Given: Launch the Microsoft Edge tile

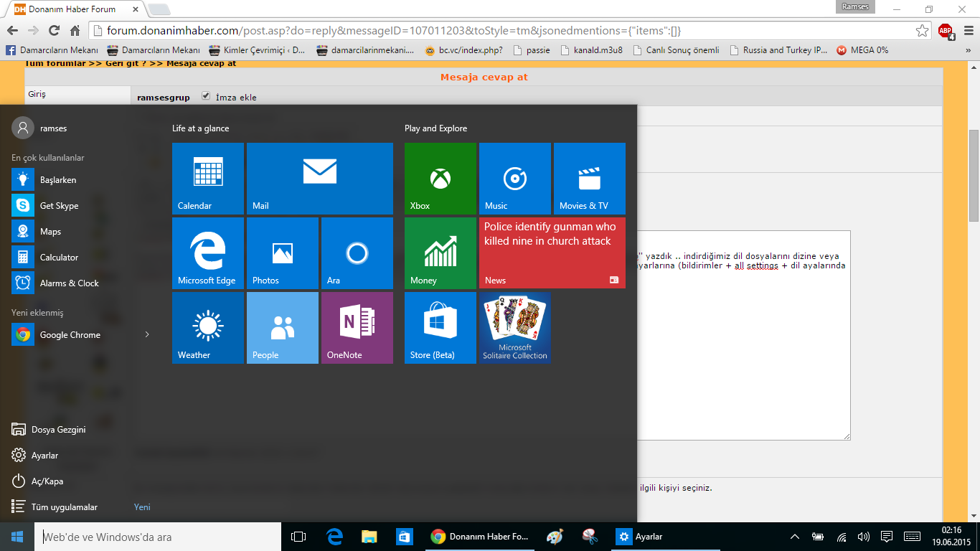Looking at the screenshot, I should click(x=208, y=253).
